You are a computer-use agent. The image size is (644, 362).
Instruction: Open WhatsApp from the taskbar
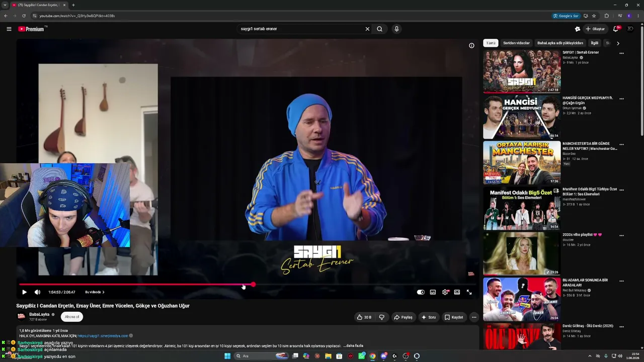[x=361, y=356]
